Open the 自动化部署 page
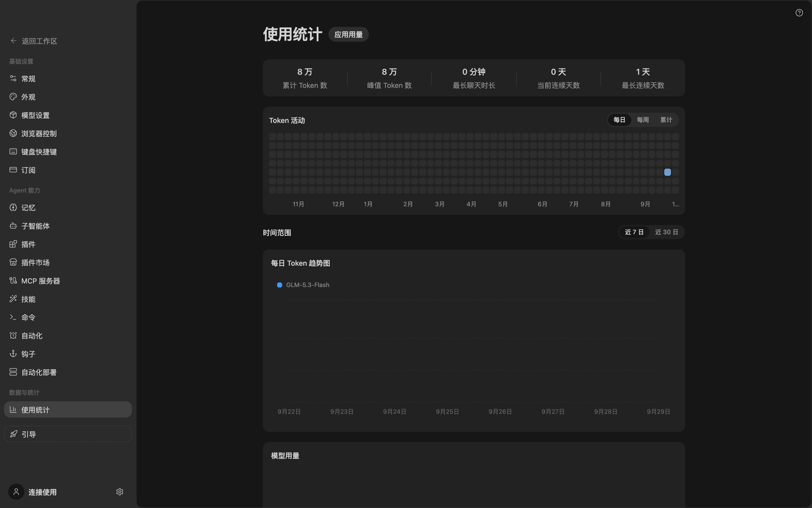 68,372
